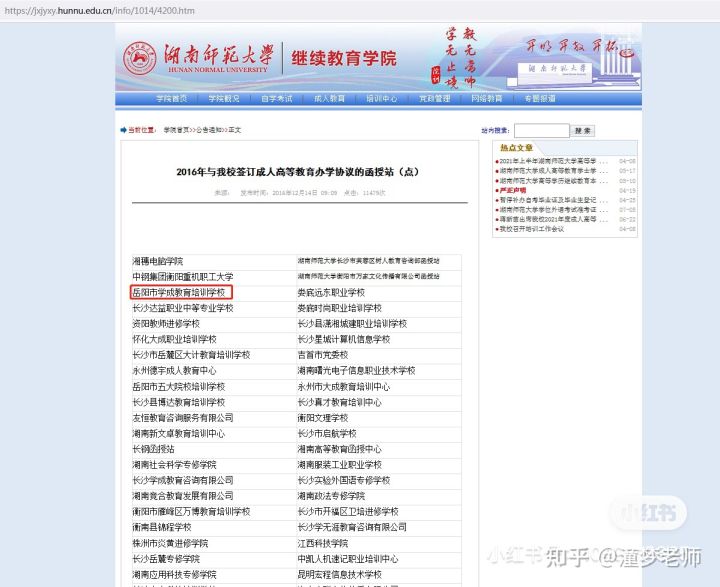
Task: Focus the 站内搜索 search input field
Action: (x=542, y=130)
